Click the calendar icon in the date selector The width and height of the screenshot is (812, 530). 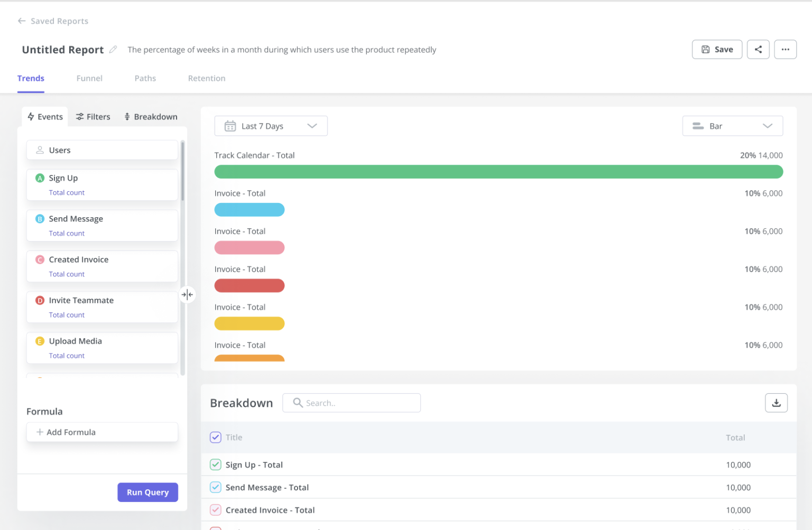[x=229, y=126]
